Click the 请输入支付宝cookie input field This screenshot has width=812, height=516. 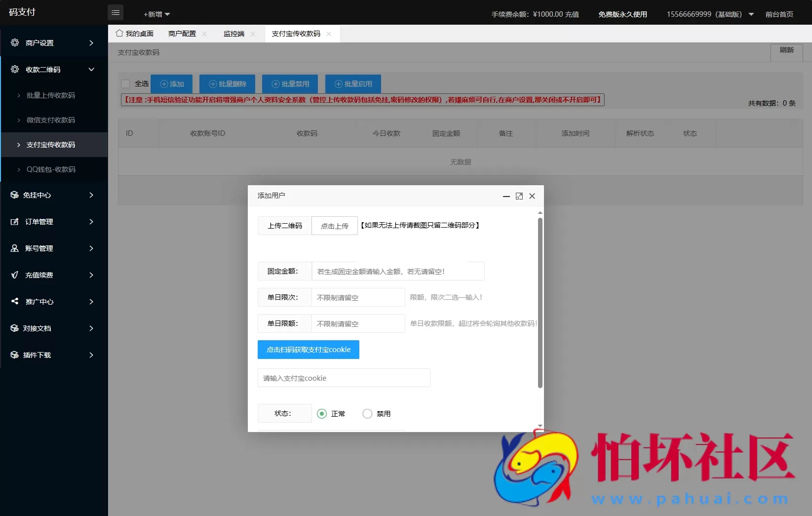click(343, 378)
